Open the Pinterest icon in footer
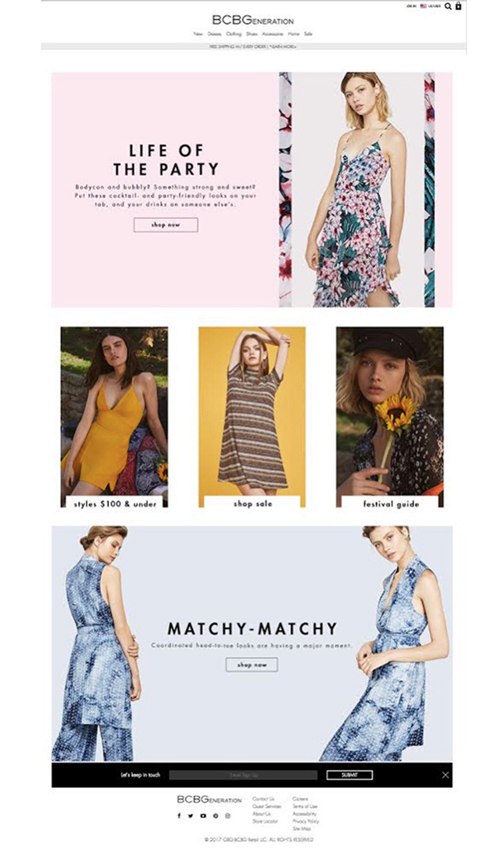 [x=215, y=815]
